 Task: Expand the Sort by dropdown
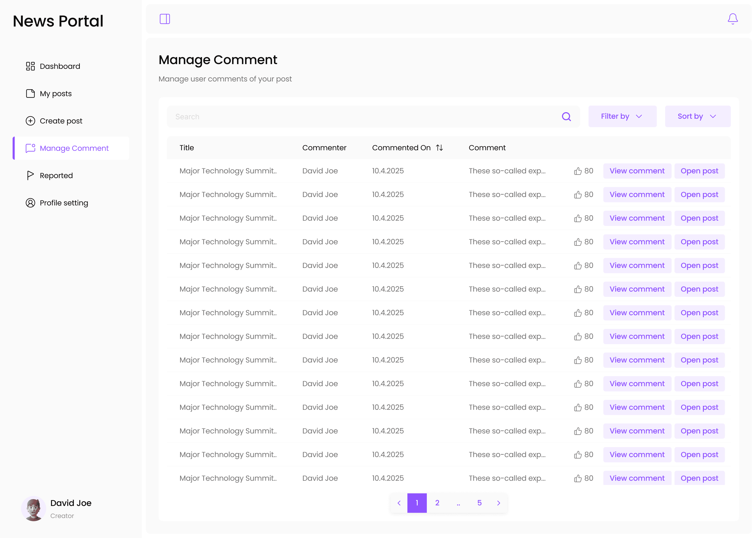click(x=697, y=116)
